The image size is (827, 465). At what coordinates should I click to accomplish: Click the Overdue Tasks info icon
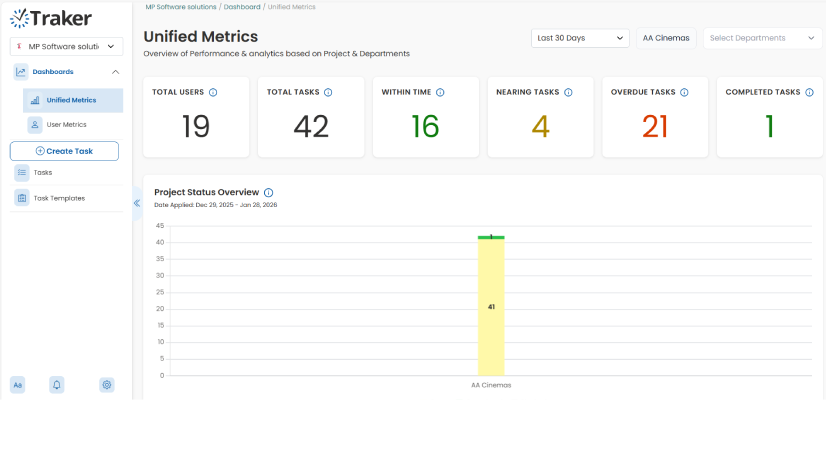click(x=684, y=92)
